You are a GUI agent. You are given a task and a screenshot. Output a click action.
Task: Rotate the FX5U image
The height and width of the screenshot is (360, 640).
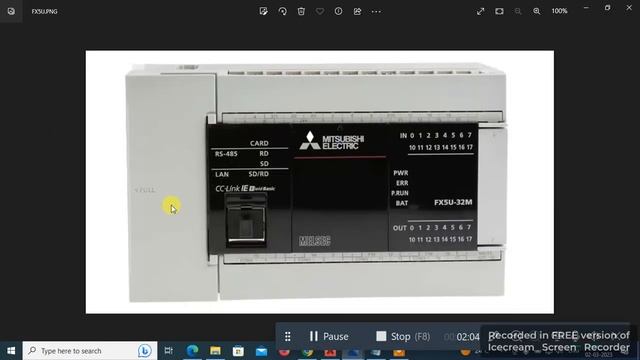[282, 11]
